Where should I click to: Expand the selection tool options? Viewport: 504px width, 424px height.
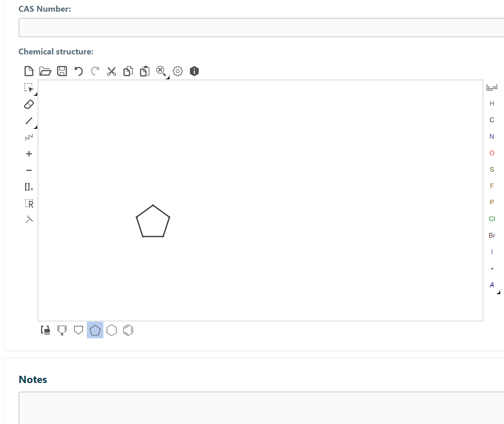35,94
